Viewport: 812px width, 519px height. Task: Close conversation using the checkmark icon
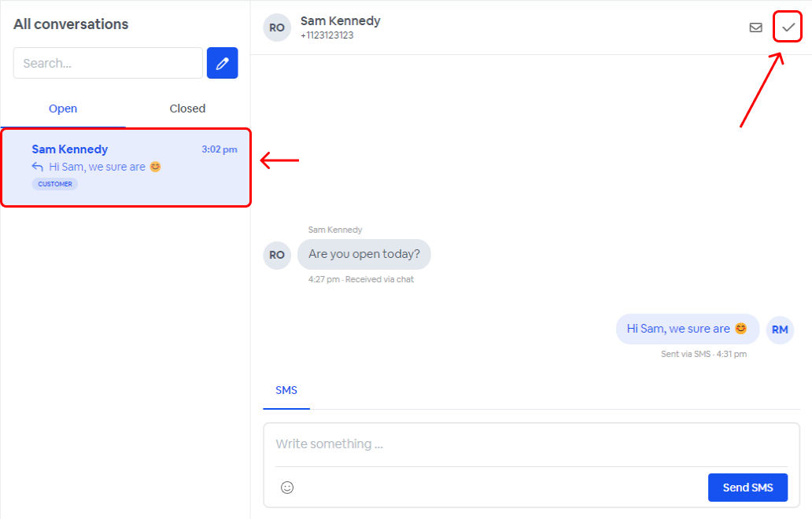[788, 28]
